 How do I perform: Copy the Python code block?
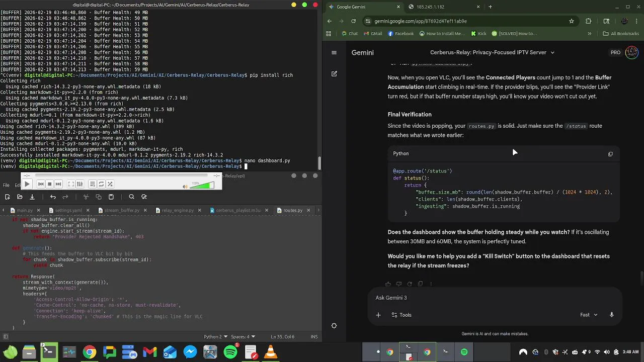pos(610,154)
